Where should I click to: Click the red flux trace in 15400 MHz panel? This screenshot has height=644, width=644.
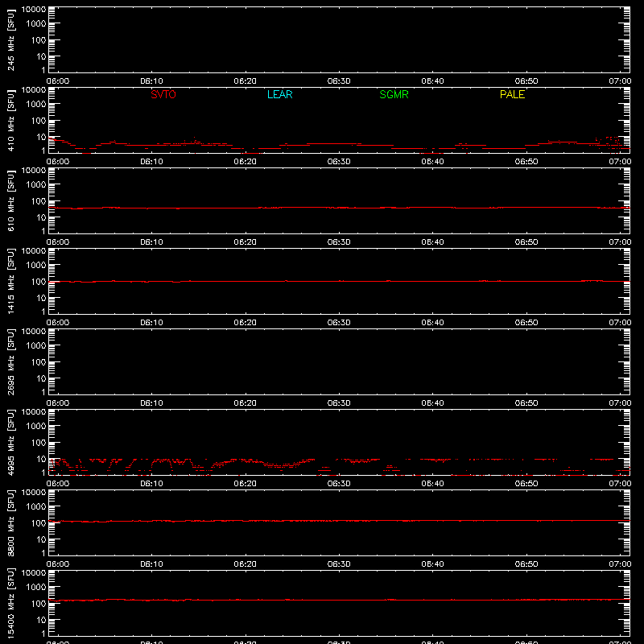coord(339,600)
